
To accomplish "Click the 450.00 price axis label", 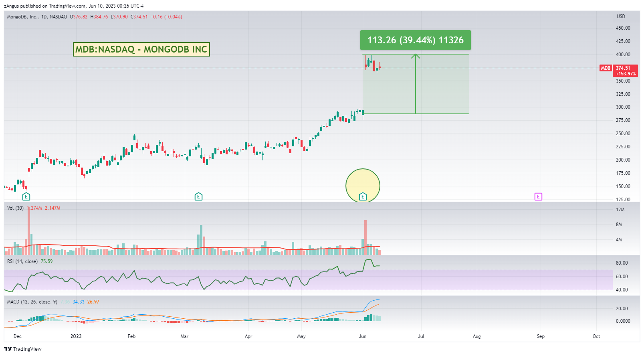I will (623, 28).
